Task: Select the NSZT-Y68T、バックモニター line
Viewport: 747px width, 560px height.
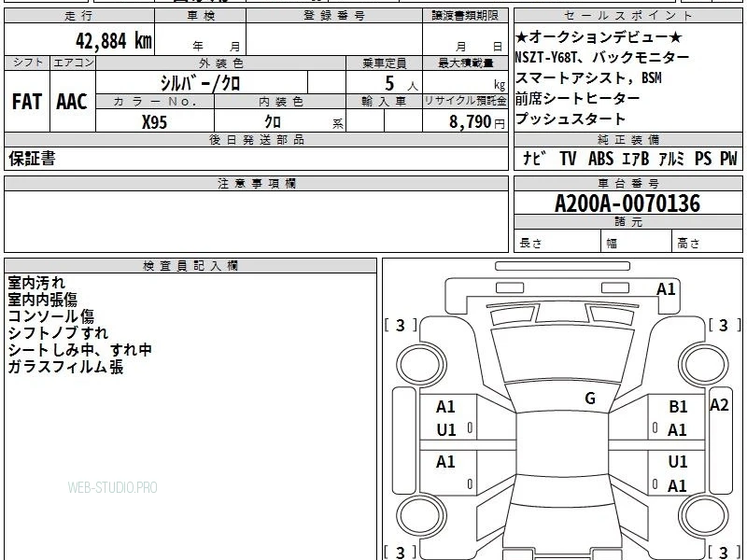Action: tap(602, 58)
